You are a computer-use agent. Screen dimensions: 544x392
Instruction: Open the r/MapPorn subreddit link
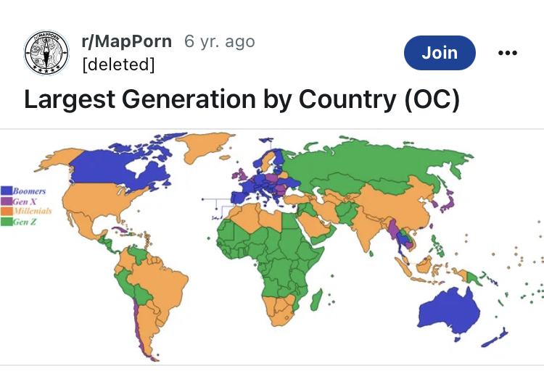click(x=127, y=41)
